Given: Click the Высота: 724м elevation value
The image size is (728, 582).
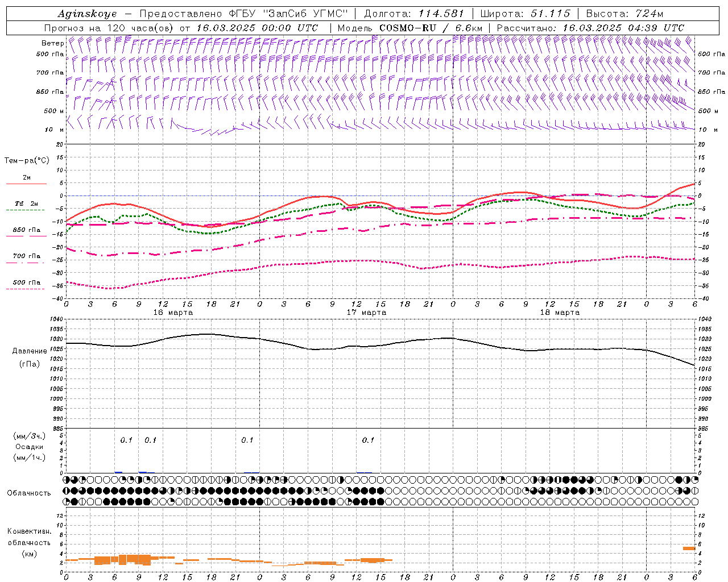Looking at the screenshot, I should click(624, 14).
